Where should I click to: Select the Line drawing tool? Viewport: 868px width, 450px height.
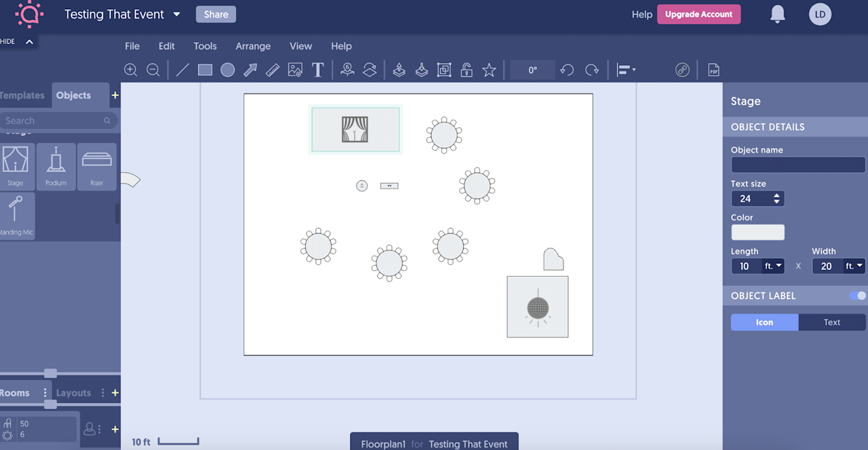(x=182, y=70)
